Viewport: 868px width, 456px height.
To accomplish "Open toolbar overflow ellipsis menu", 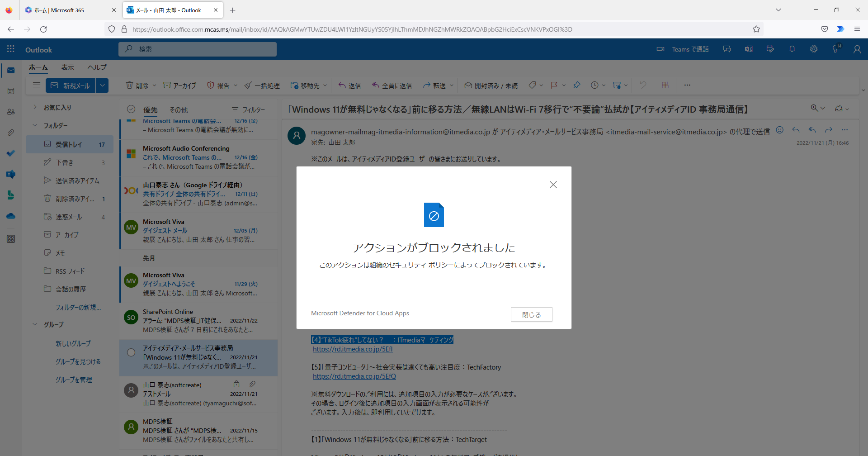I will (687, 85).
